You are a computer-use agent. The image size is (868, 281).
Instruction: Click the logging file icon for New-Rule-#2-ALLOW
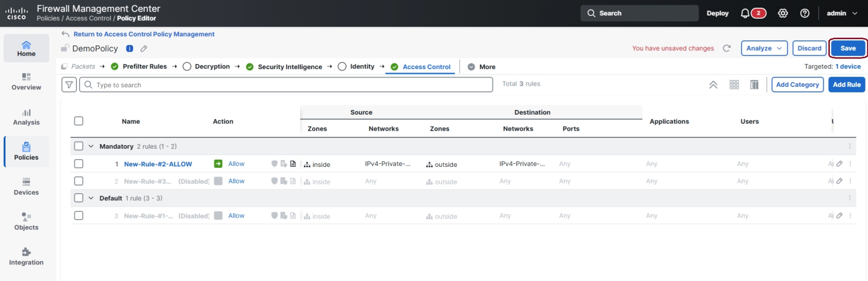click(293, 164)
